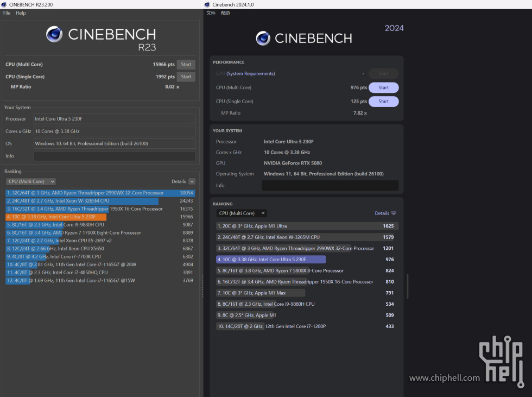Screen dimensions: 532x397
Task: Click the 10 Cores @ 3.38 GHz value in Cinebench 2024
Action: coord(287,153)
